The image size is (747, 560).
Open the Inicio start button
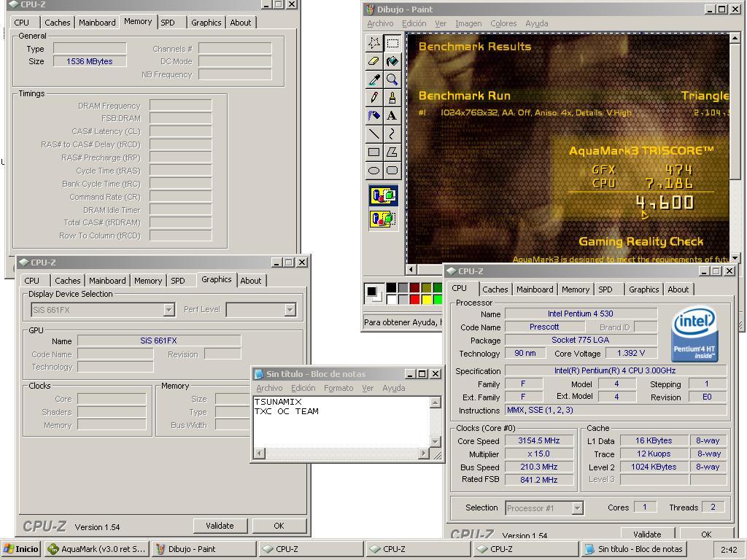20,549
